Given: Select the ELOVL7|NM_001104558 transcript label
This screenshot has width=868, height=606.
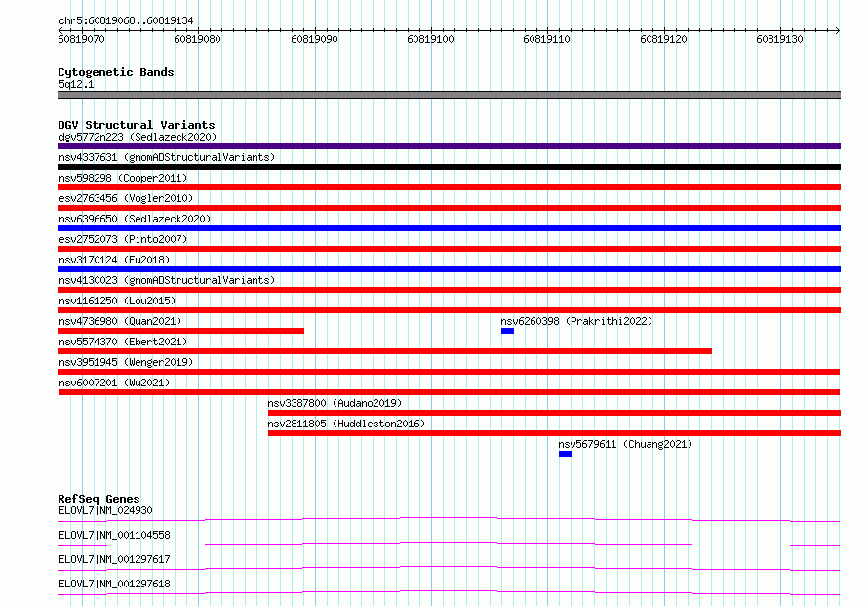Looking at the screenshot, I should [114, 535].
